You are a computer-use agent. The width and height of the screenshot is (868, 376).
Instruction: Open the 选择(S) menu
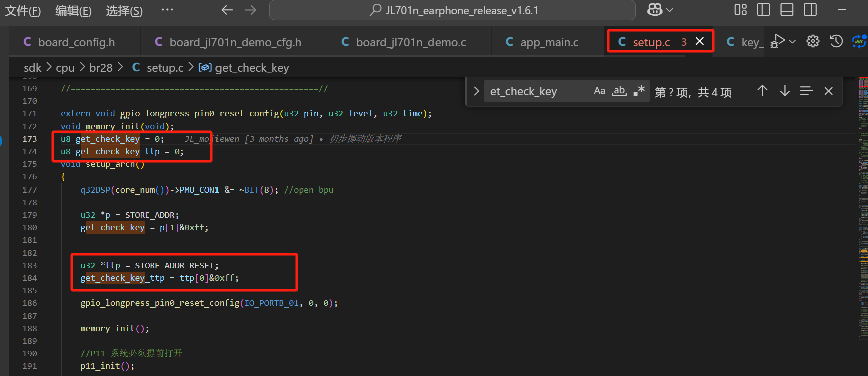124,11
